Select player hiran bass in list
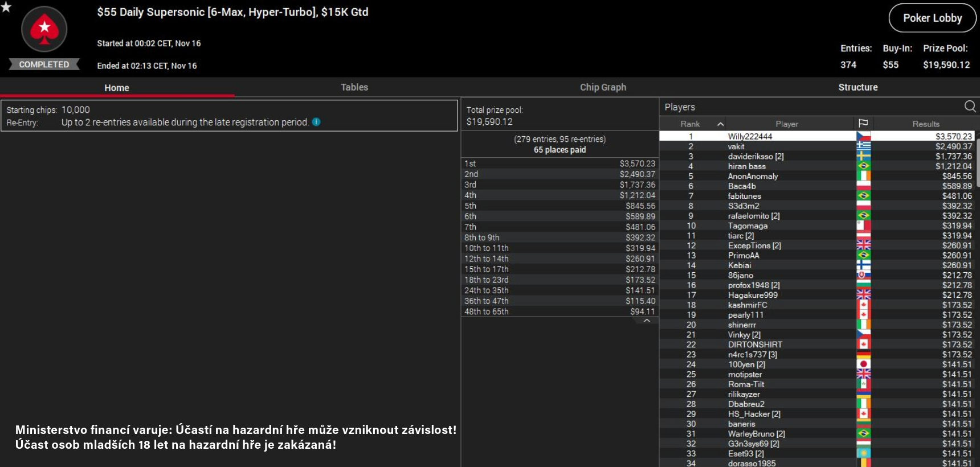The image size is (980, 467). 746,166
